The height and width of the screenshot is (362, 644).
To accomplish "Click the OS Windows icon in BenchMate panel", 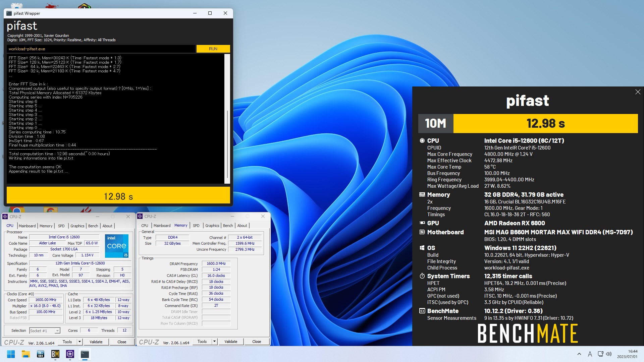I will coord(422,248).
